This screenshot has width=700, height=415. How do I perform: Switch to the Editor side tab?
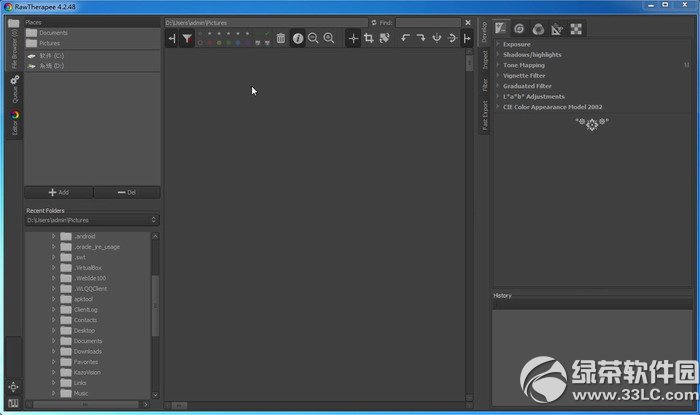pyautogui.click(x=15, y=123)
